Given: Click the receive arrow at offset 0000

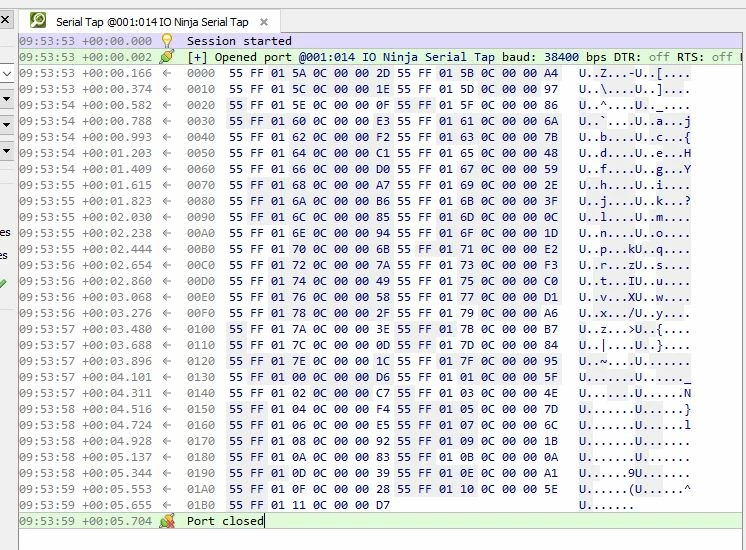Looking at the screenshot, I should (x=167, y=73).
